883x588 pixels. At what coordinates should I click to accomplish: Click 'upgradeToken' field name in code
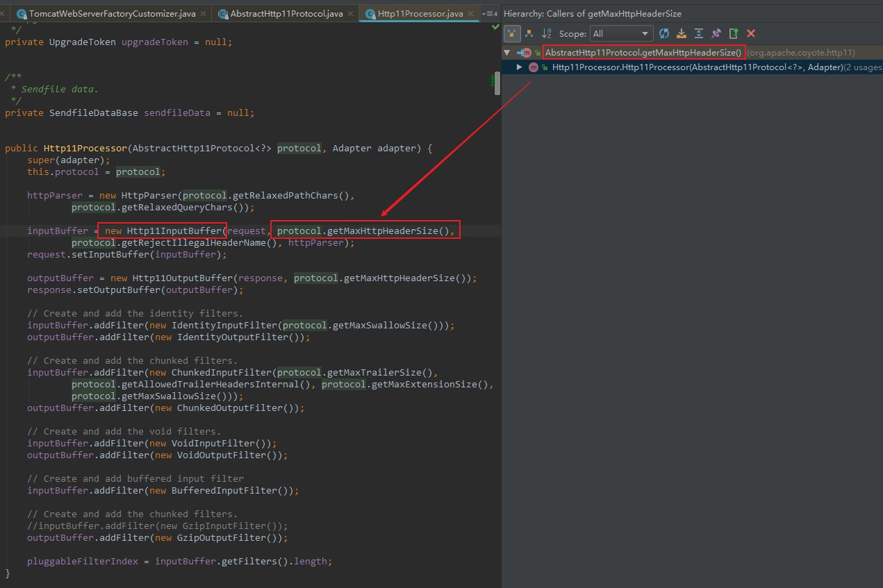[155, 42]
